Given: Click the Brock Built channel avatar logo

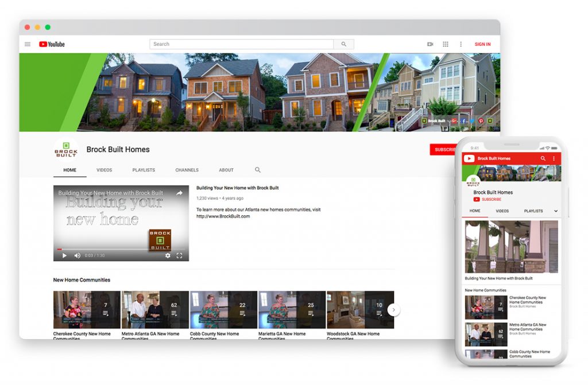Looking at the screenshot, I should pos(66,150).
